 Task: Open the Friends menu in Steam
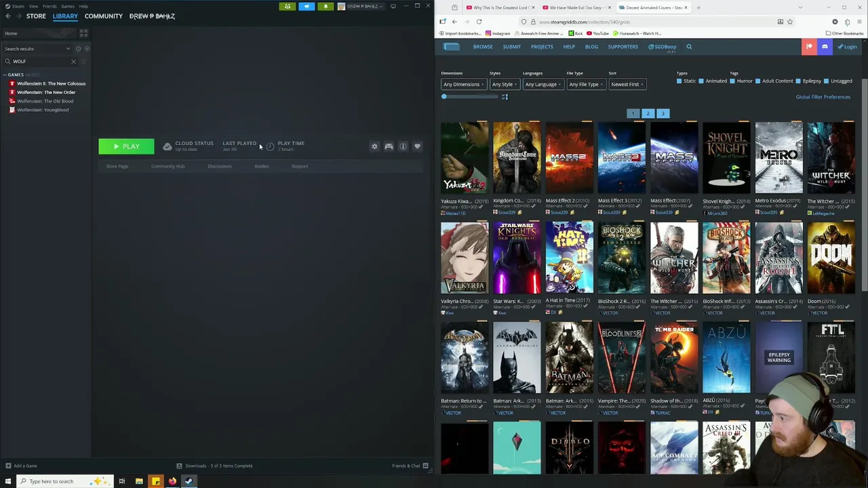point(50,6)
